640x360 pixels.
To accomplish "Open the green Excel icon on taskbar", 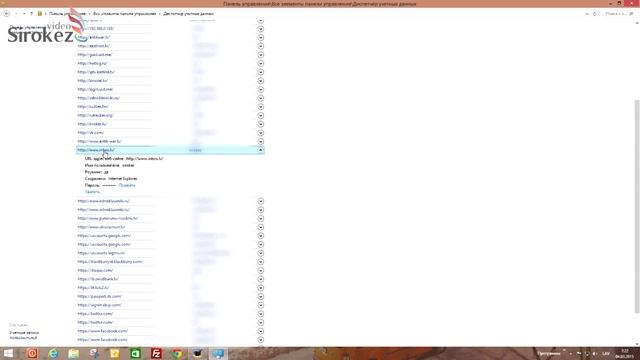I will (136, 353).
